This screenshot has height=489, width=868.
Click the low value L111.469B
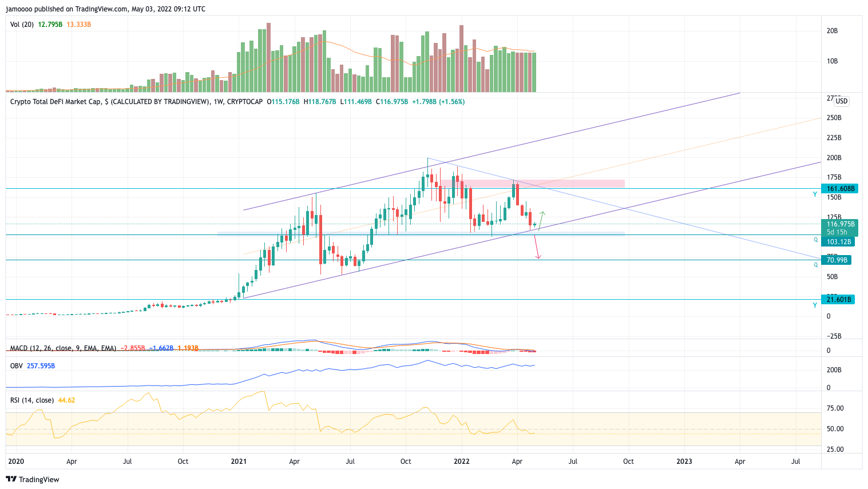coord(356,102)
